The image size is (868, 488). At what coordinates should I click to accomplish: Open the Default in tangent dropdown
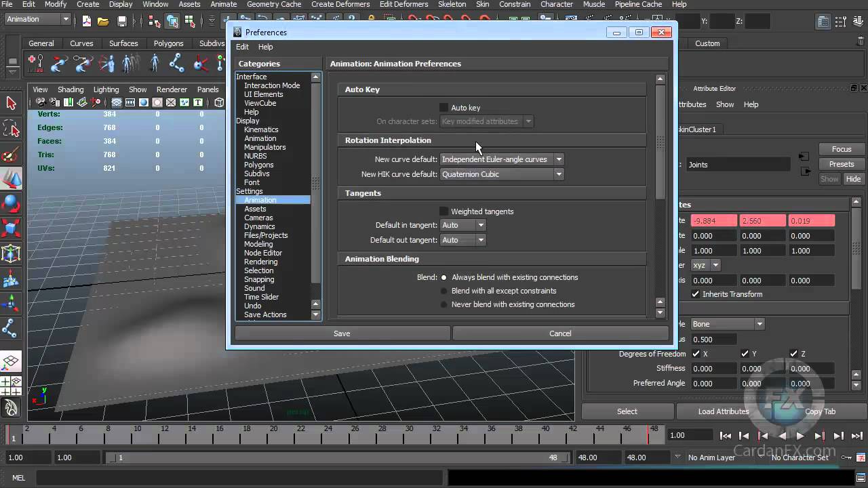pyautogui.click(x=462, y=225)
